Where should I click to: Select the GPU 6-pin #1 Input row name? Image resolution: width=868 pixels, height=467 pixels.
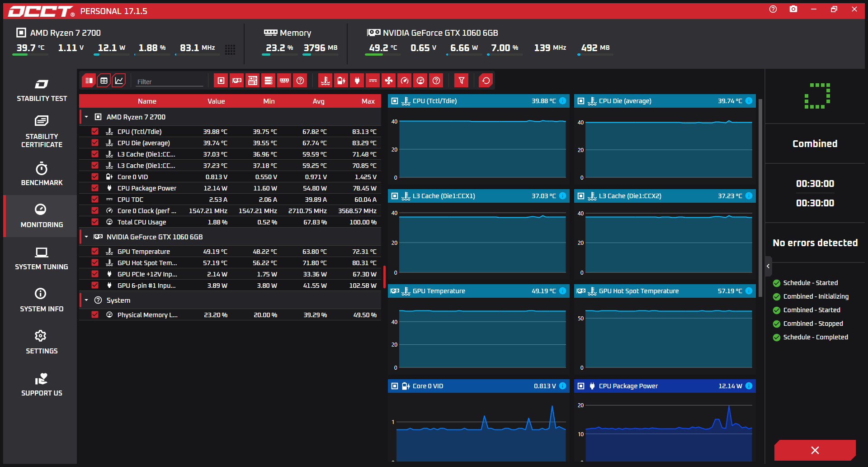pyautogui.click(x=146, y=285)
